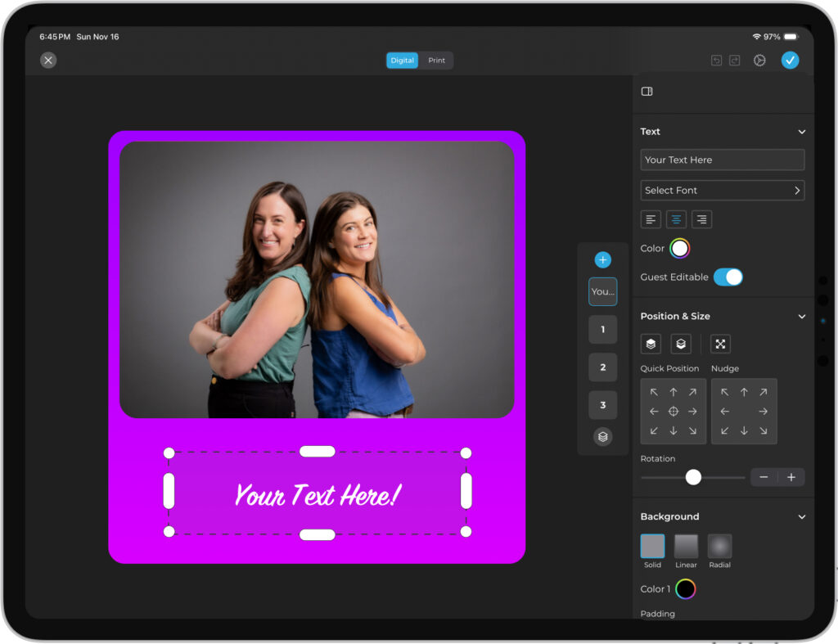
Task: Center-align the text
Action: pos(676,219)
